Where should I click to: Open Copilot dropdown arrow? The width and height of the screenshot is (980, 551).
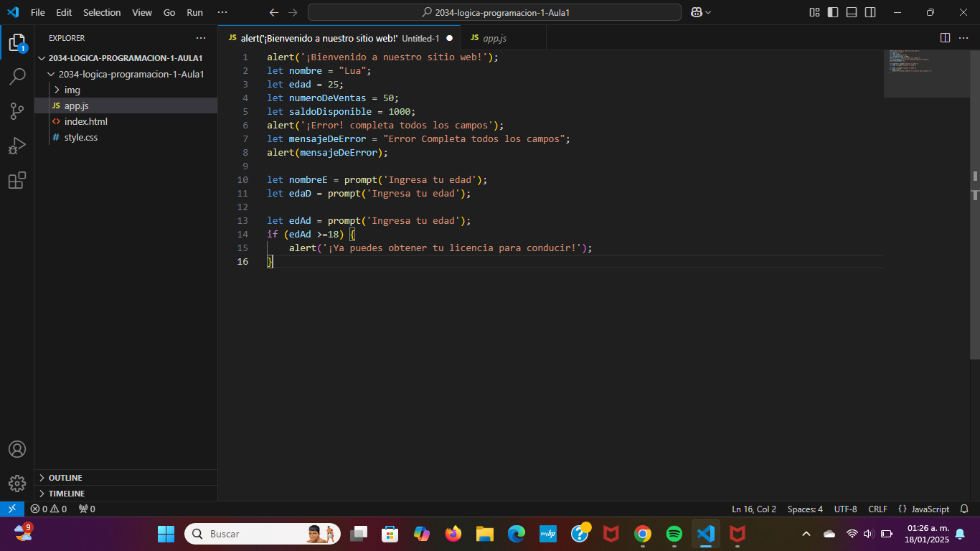pos(709,12)
